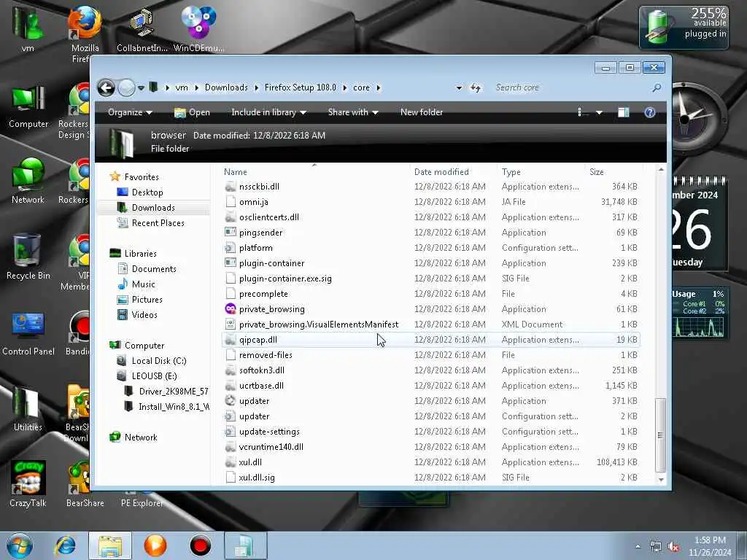Open the address bar history dropdown arrow
Screen dimensions: 747x560
click(x=459, y=88)
